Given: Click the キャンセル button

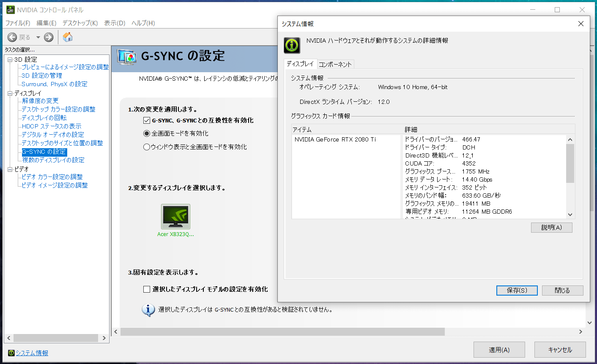Looking at the screenshot, I should (560, 350).
